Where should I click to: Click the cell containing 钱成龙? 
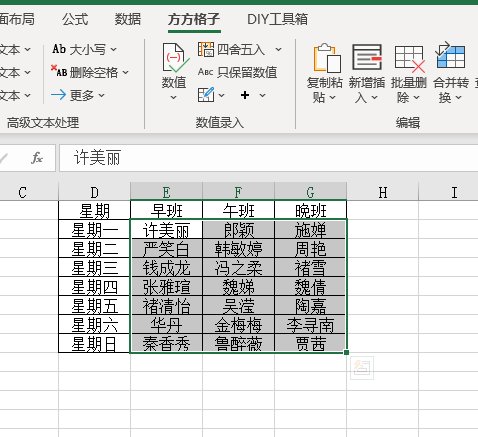pos(166,267)
